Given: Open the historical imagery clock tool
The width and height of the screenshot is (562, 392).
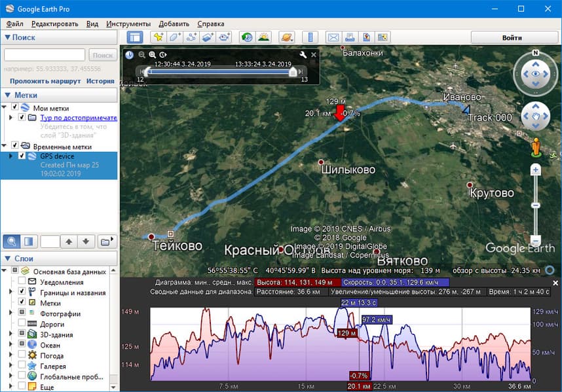Looking at the screenshot, I should click(246, 37).
